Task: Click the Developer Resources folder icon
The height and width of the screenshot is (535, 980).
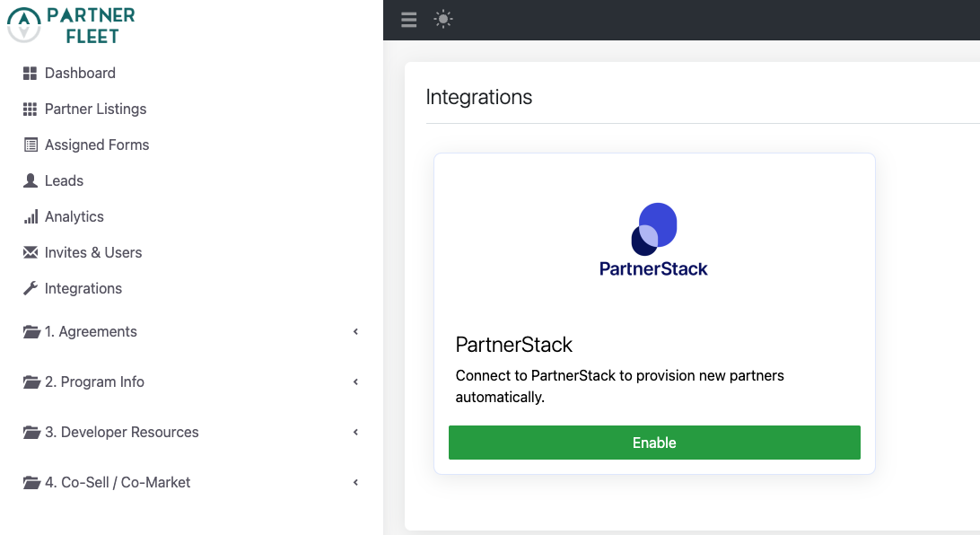Action: [31, 433]
